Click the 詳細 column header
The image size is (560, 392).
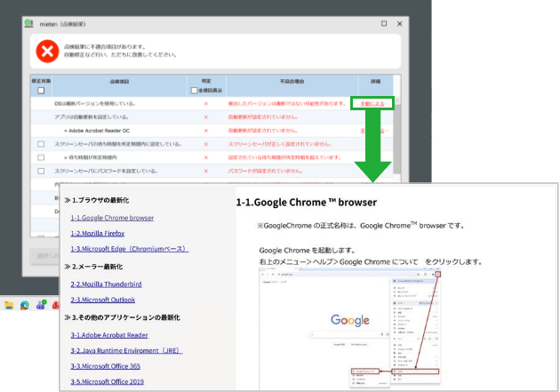pyautogui.click(x=376, y=82)
